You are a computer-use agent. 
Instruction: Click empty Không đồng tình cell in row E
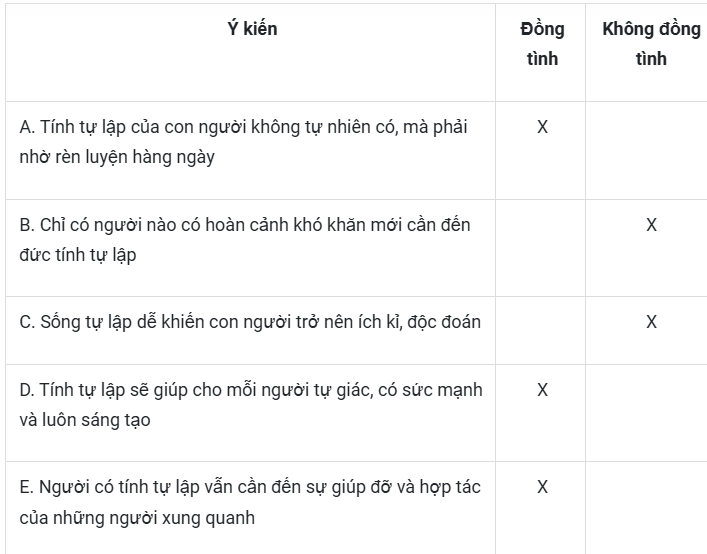pos(646,508)
